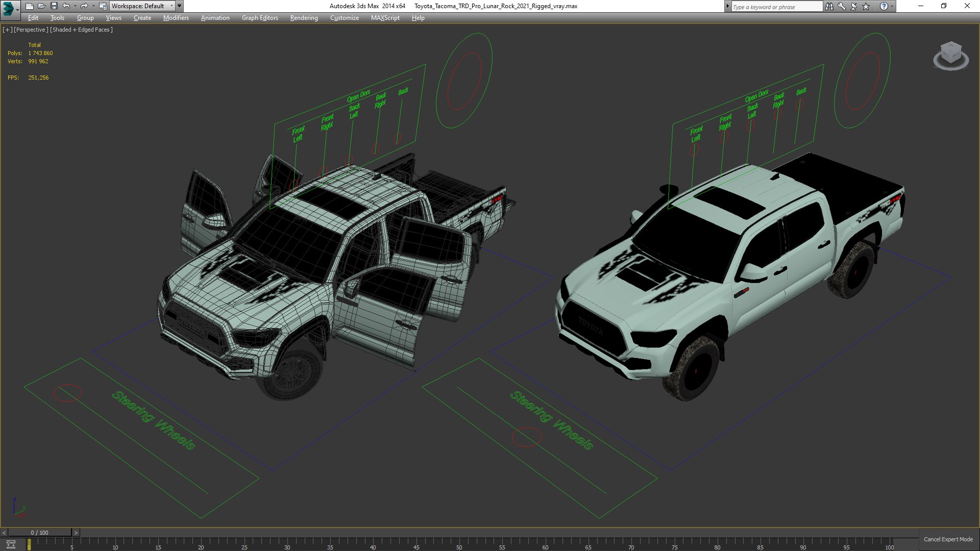Screen dimensions: 980x551
Task: Open the Views menu
Action: 113,18
